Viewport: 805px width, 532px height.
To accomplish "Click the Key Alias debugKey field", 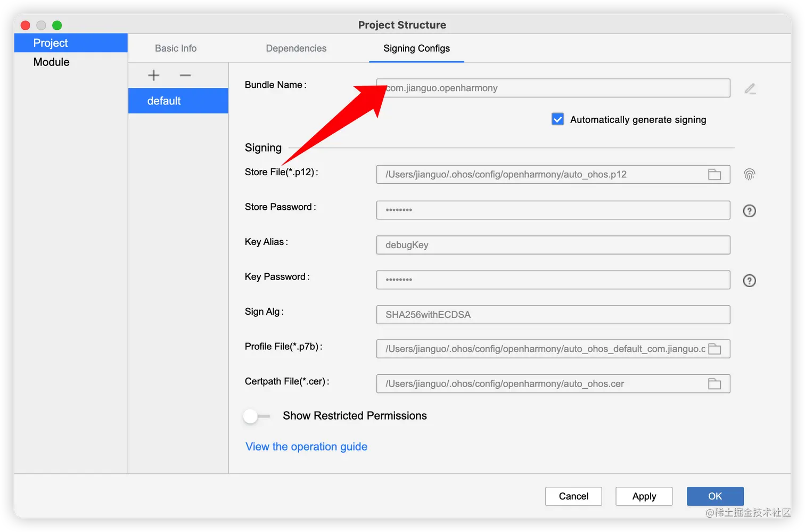I will pos(553,245).
